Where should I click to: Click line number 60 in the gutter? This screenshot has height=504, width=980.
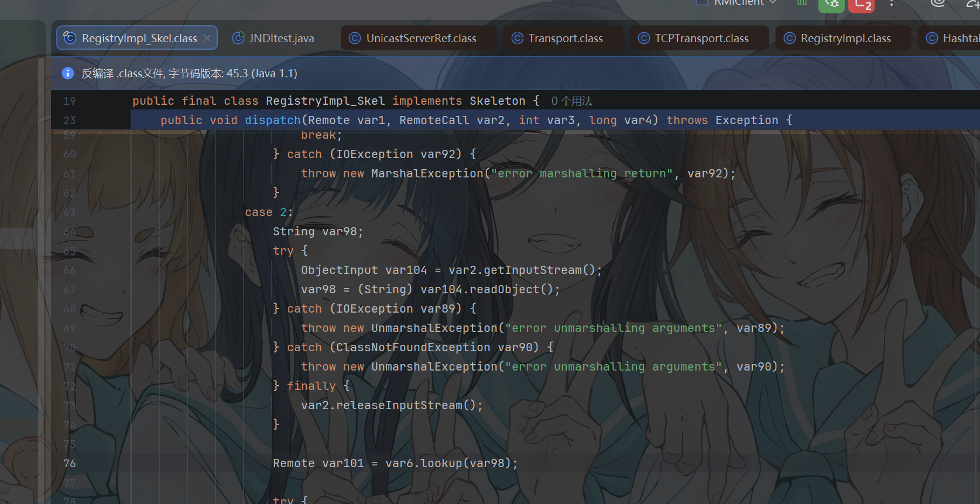pyautogui.click(x=70, y=155)
